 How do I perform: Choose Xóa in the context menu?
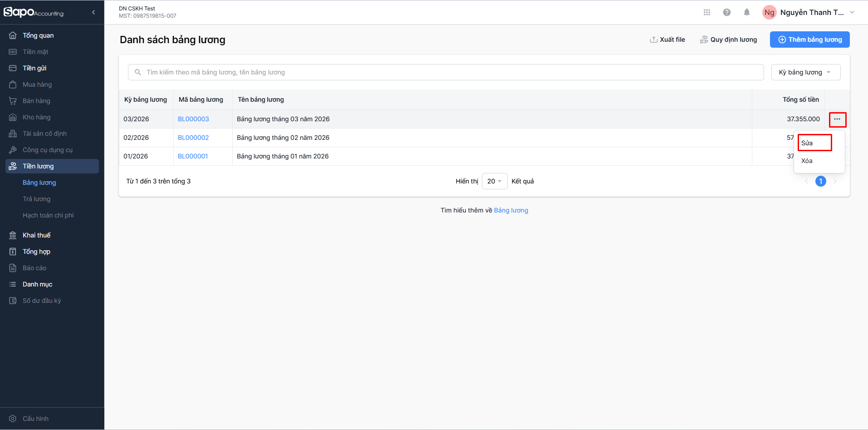(x=807, y=161)
